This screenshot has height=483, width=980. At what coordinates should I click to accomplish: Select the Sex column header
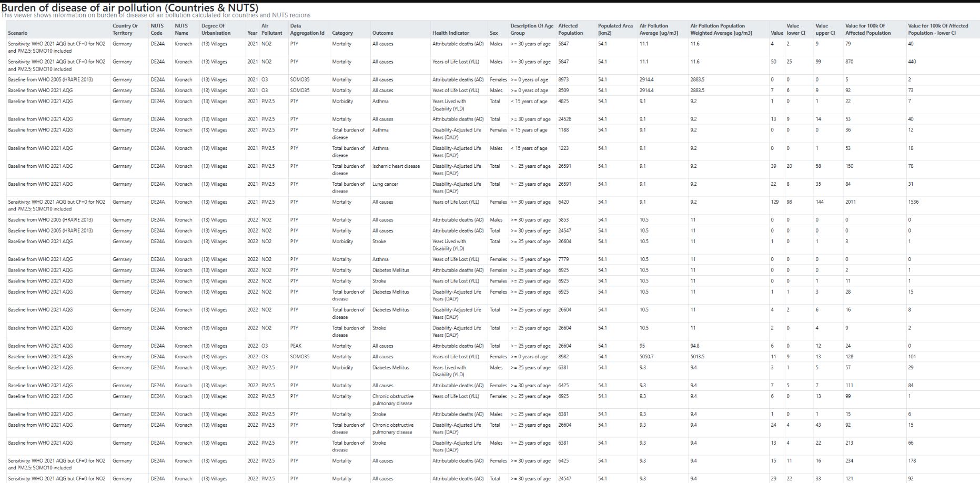click(493, 33)
